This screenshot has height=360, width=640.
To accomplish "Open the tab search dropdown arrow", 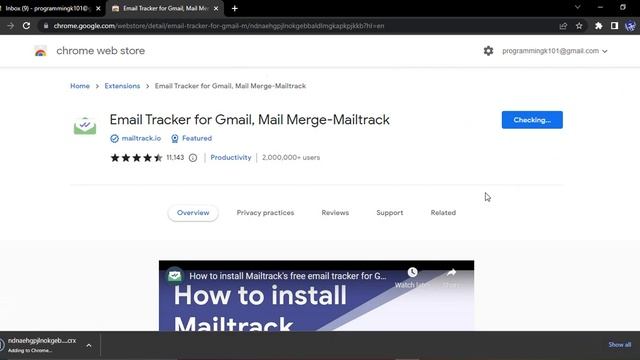I will pyautogui.click(x=578, y=7).
